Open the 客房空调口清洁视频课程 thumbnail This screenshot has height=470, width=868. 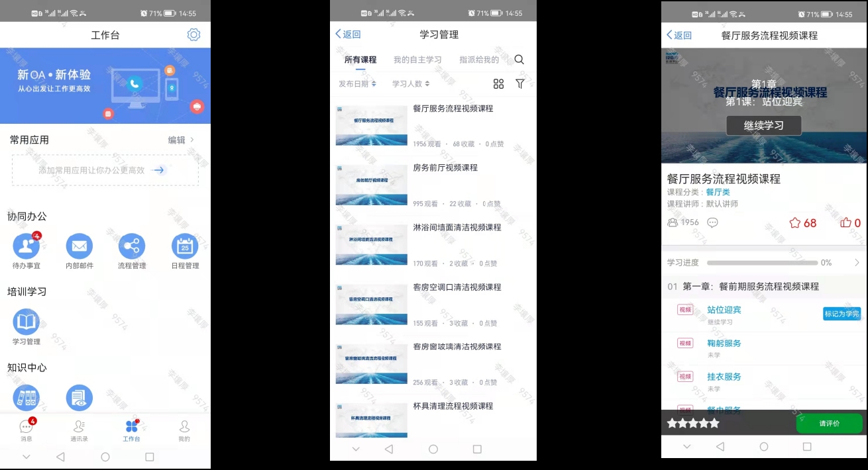(371, 305)
